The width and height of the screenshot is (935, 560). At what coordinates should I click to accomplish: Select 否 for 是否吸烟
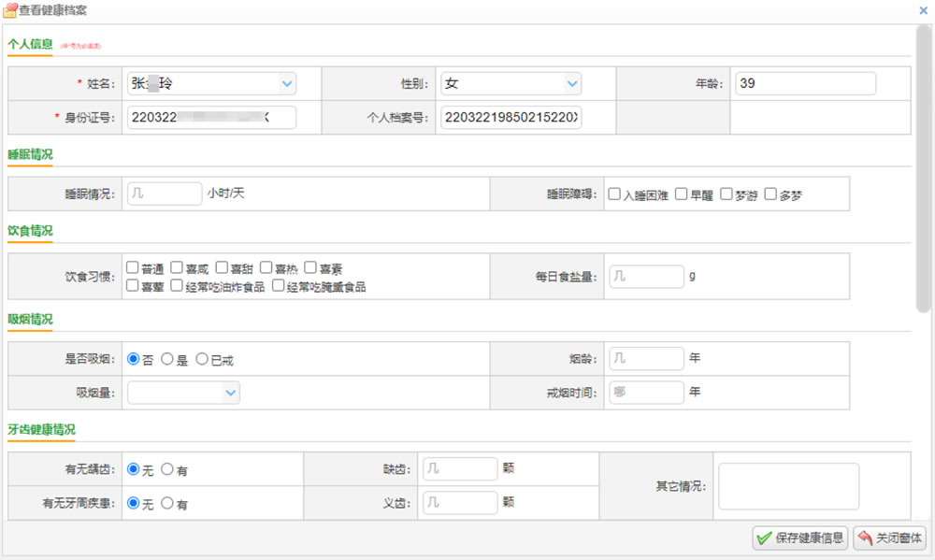tap(134, 359)
